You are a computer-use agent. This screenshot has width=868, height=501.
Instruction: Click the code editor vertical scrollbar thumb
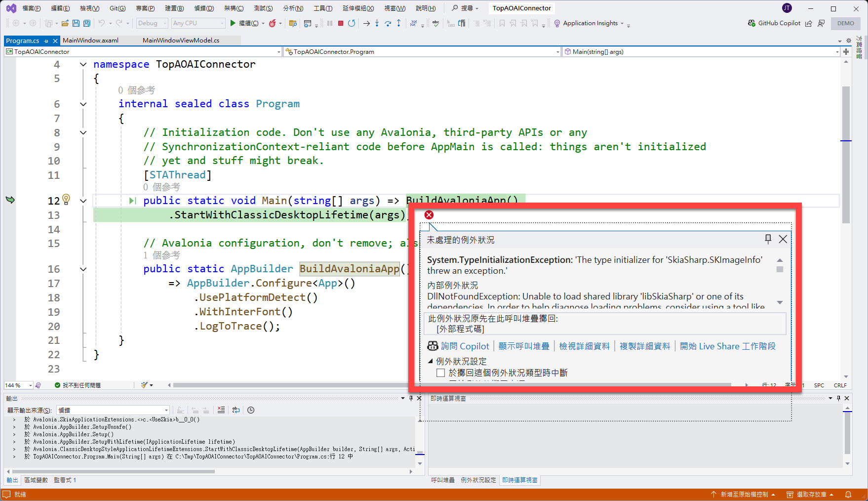point(846,155)
